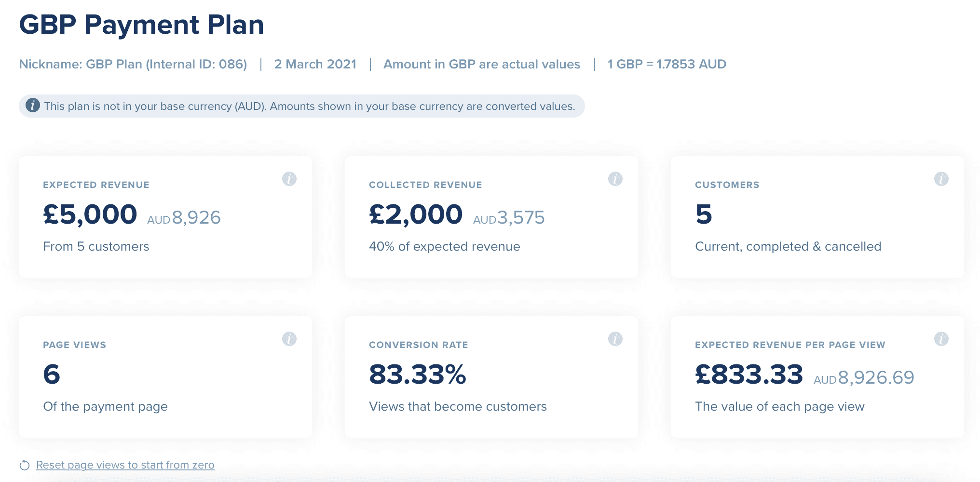Show info for Page Views card
The width and height of the screenshot is (980, 482).
click(289, 339)
